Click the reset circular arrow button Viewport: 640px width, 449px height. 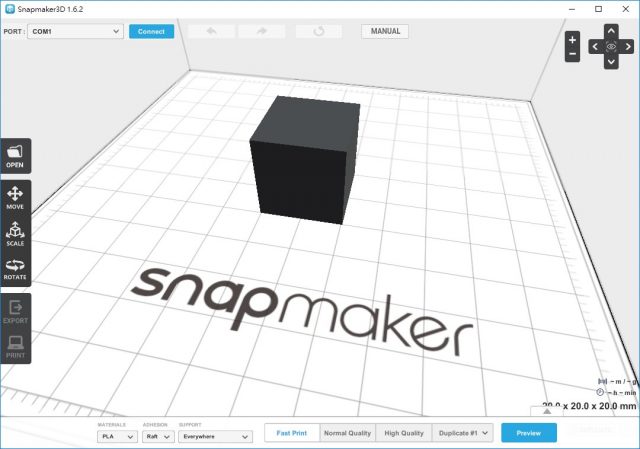(x=319, y=31)
